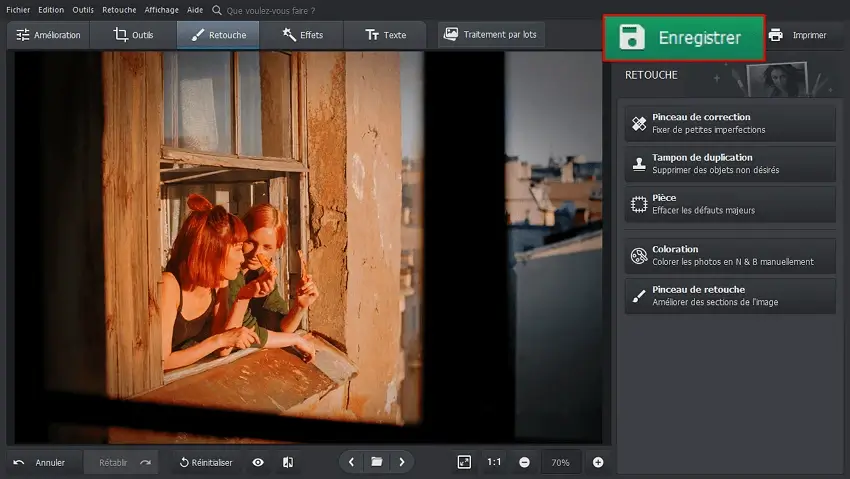Select Tampon de duplication tool
This screenshot has height=479, width=850.
(730, 164)
